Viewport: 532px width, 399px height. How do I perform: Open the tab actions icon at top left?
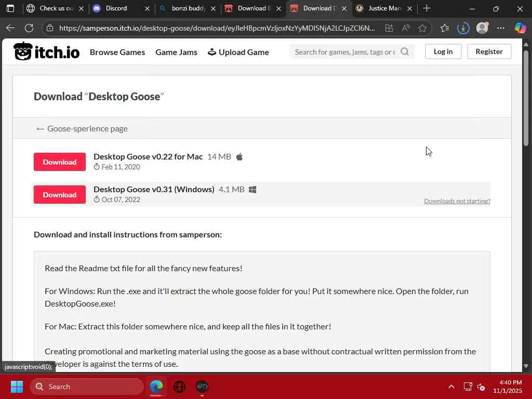coord(10,8)
